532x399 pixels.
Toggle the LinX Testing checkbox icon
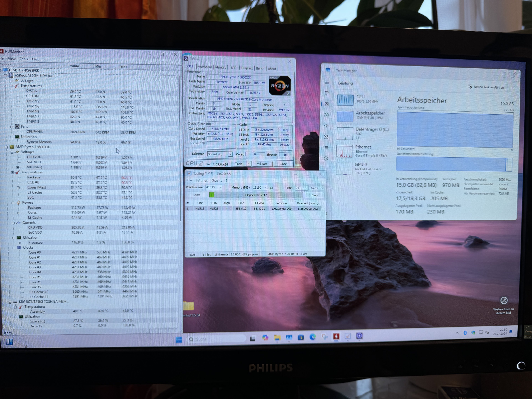point(189,173)
